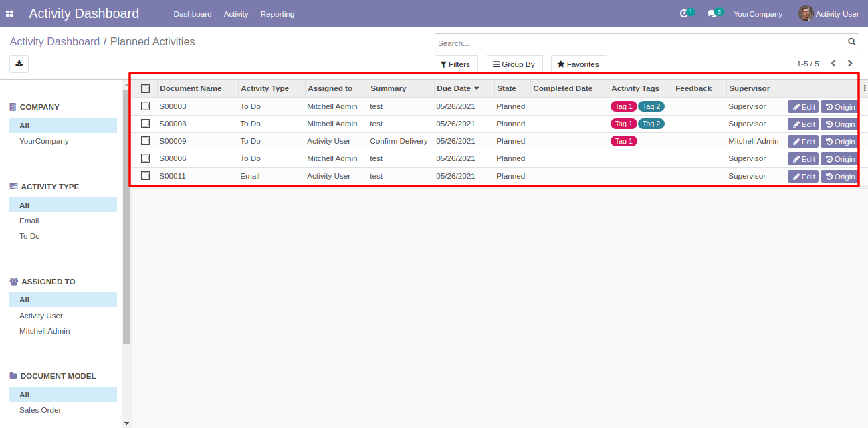Screen dimensions: 868x428
Task: Open the Filters dropdown
Action: pyautogui.click(x=456, y=64)
